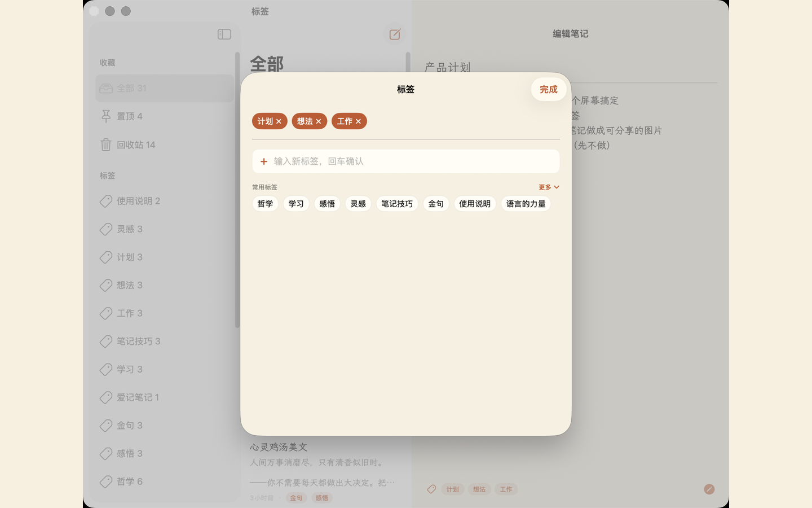This screenshot has width=812, height=508.
Task: Remove the 想法 tag from selected tags
Action: pyautogui.click(x=319, y=121)
